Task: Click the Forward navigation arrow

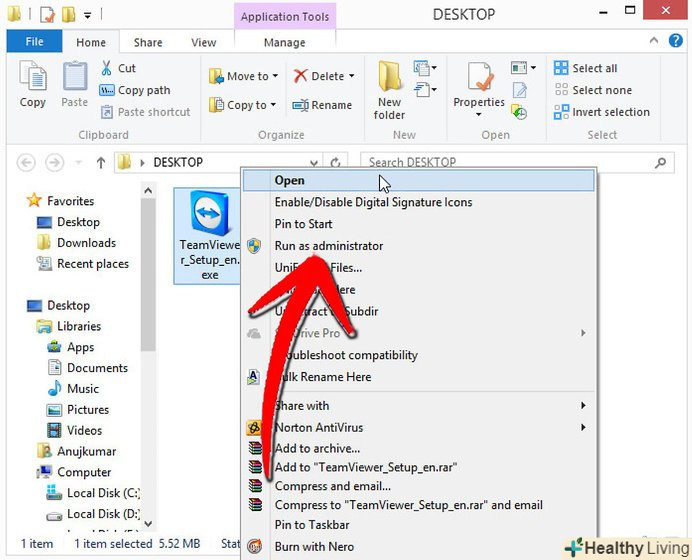Action: pyautogui.click(x=54, y=163)
